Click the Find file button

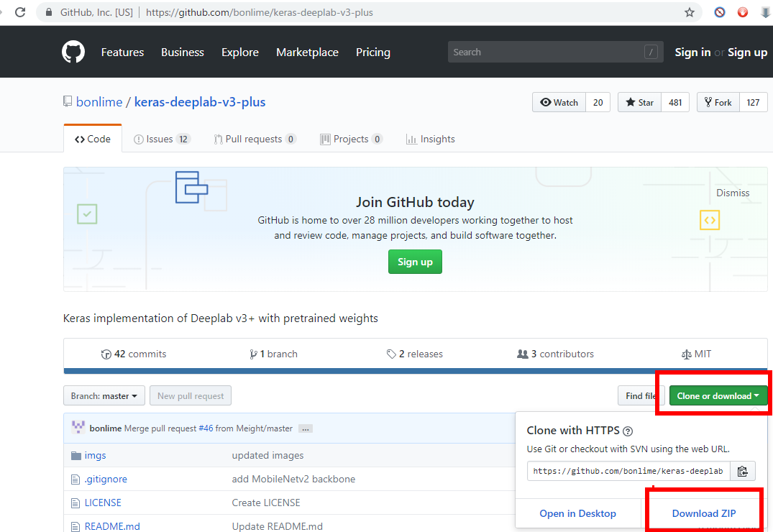click(x=640, y=395)
